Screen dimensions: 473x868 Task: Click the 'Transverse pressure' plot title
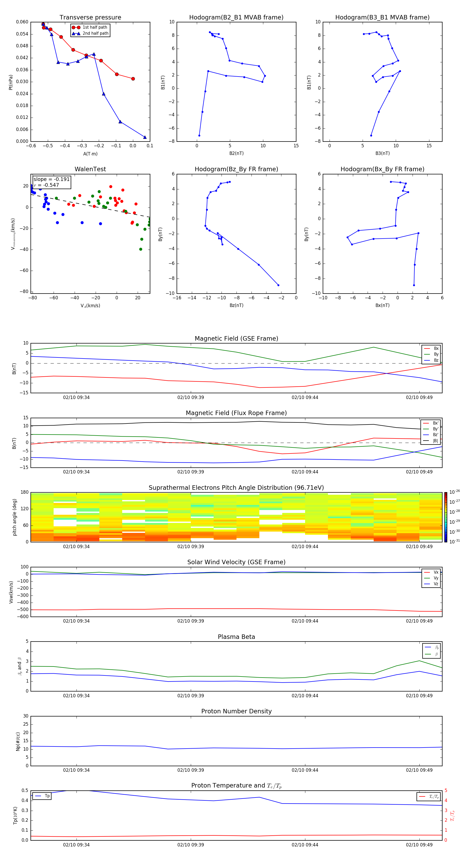[90, 18]
